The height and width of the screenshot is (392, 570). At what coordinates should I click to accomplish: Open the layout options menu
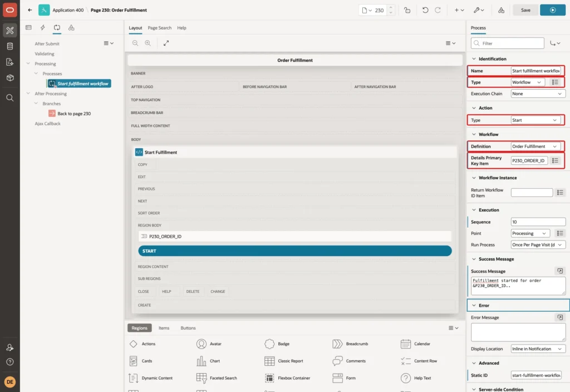tap(450, 43)
